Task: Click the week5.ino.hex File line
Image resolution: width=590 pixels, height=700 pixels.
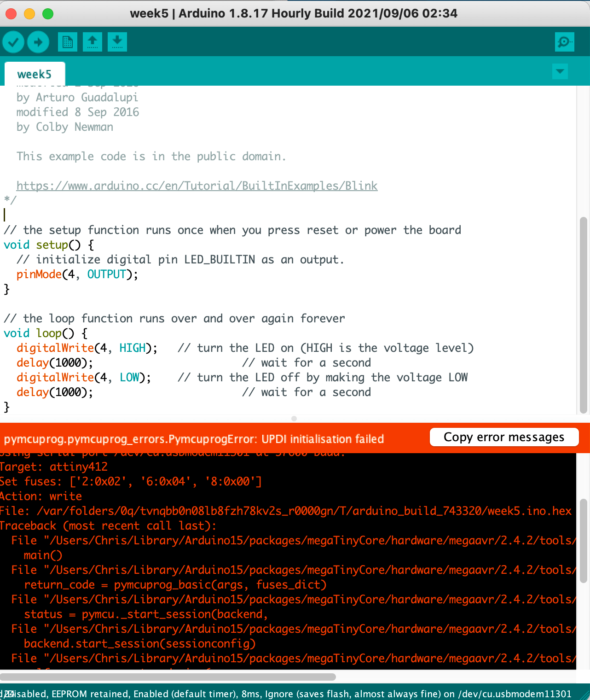Action: (286, 511)
